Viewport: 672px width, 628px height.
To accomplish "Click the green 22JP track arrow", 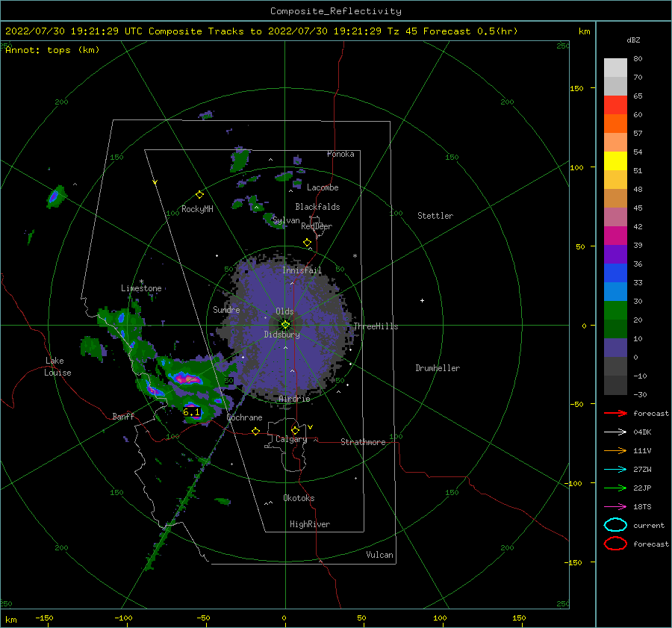I will (x=615, y=488).
